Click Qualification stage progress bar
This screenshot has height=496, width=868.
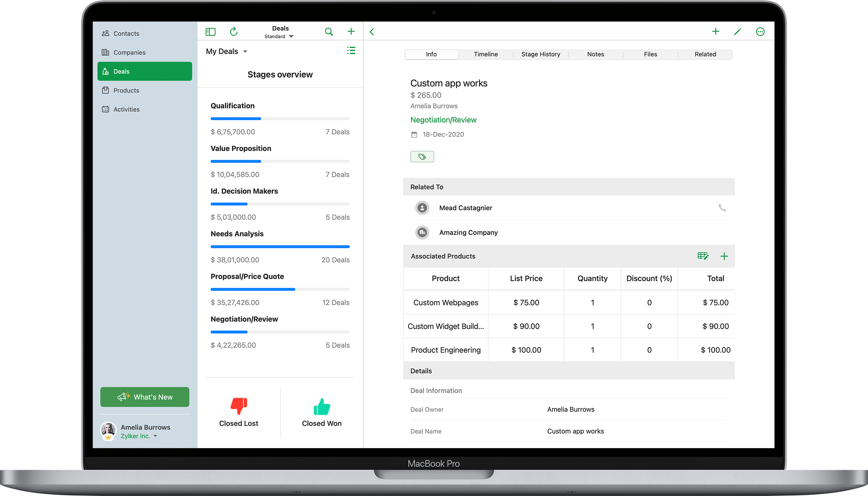pyautogui.click(x=280, y=119)
